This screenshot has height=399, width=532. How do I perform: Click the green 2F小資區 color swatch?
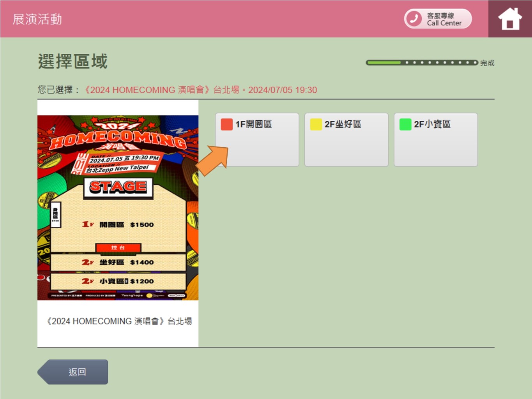[405, 124]
